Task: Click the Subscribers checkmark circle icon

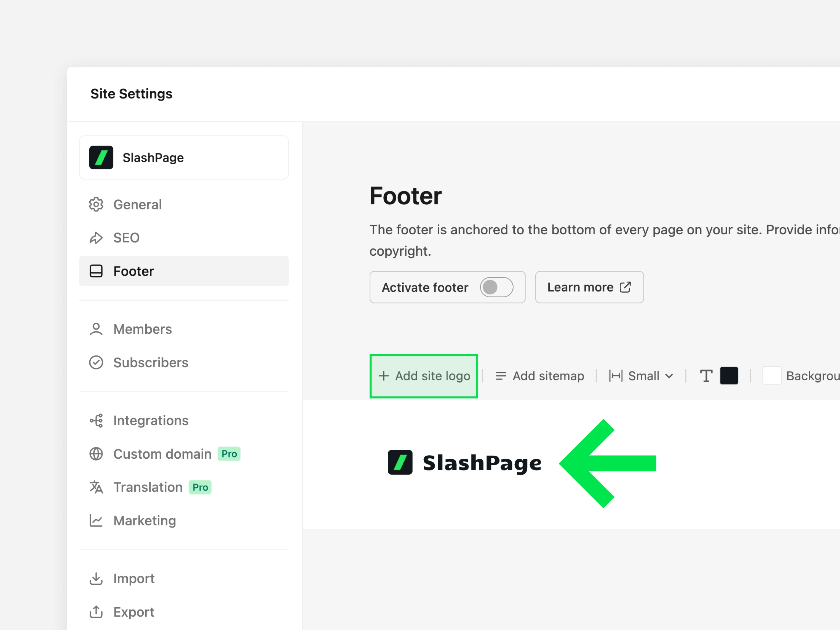Action: click(96, 362)
